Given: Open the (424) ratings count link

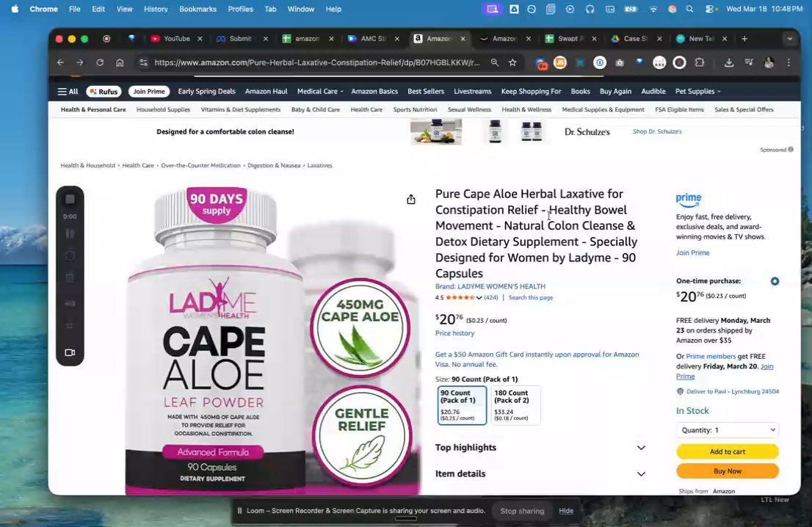Looking at the screenshot, I should tap(491, 298).
